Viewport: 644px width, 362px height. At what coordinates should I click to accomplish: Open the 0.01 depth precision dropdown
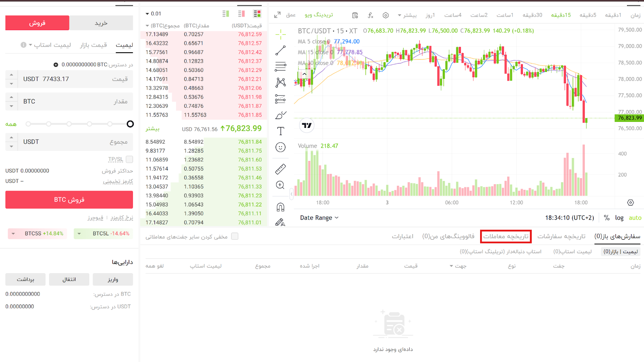click(153, 14)
